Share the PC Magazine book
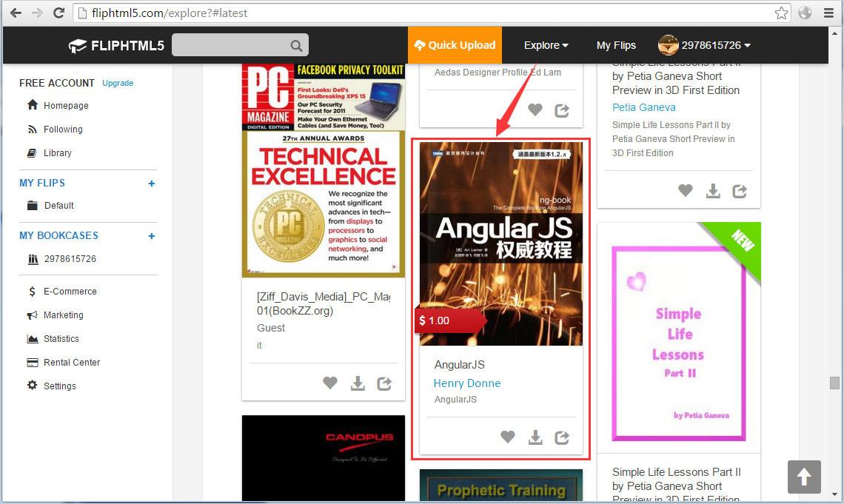844x504 pixels. click(x=384, y=383)
